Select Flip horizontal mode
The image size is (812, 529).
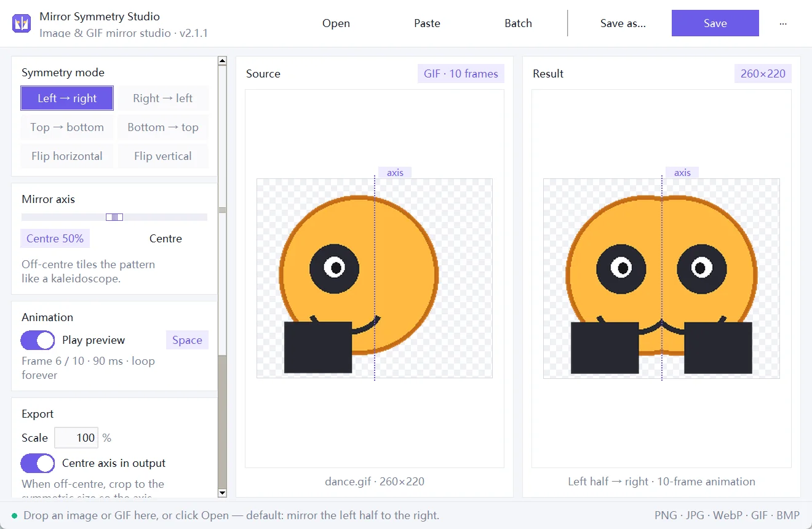click(x=67, y=156)
